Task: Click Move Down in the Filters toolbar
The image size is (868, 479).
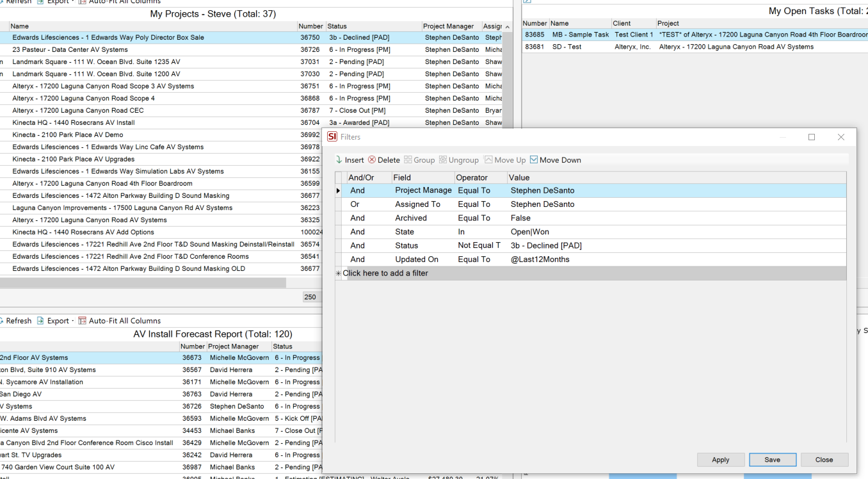Action: [x=555, y=160]
